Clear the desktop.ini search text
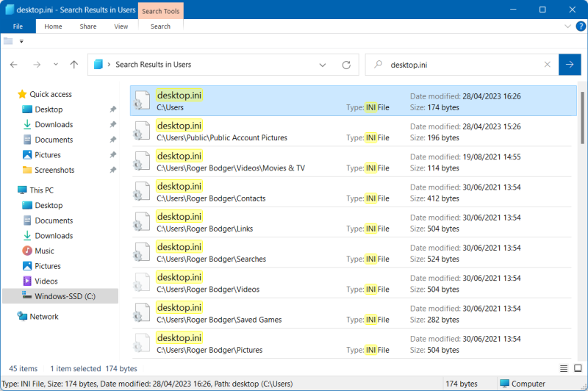The height and width of the screenshot is (391, 588). tap(547, 65)
